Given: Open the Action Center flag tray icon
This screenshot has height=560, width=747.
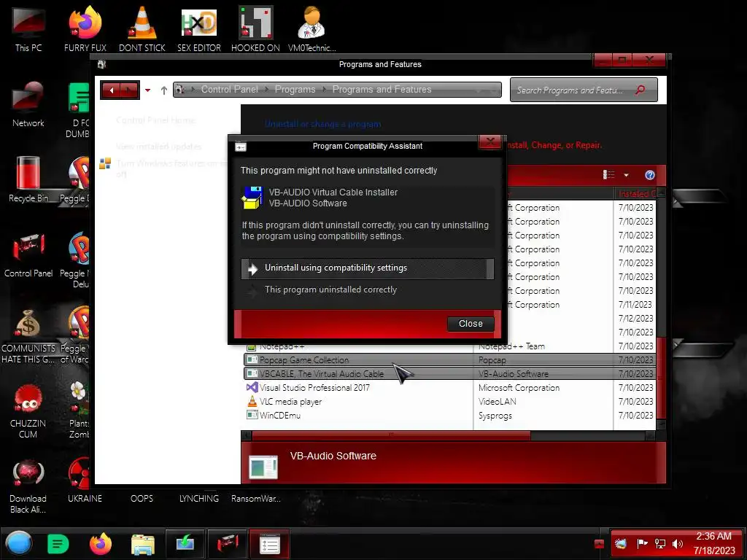Looking at the screenshot, I should click(642, 543).
